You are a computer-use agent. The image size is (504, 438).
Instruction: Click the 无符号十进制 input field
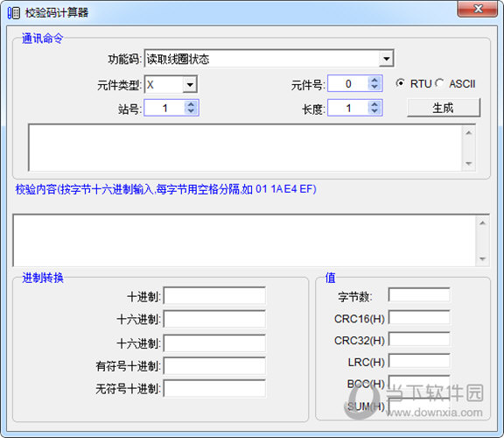[214, 388]
